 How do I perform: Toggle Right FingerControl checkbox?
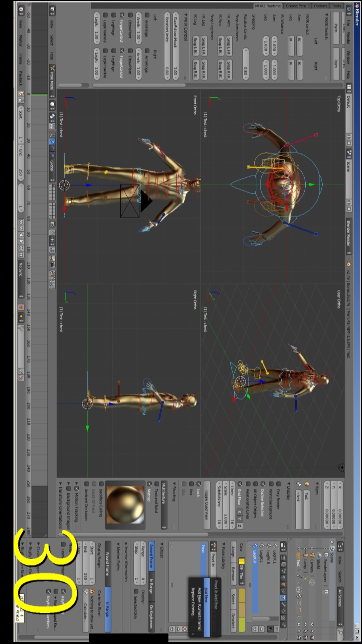click(122, 51)
